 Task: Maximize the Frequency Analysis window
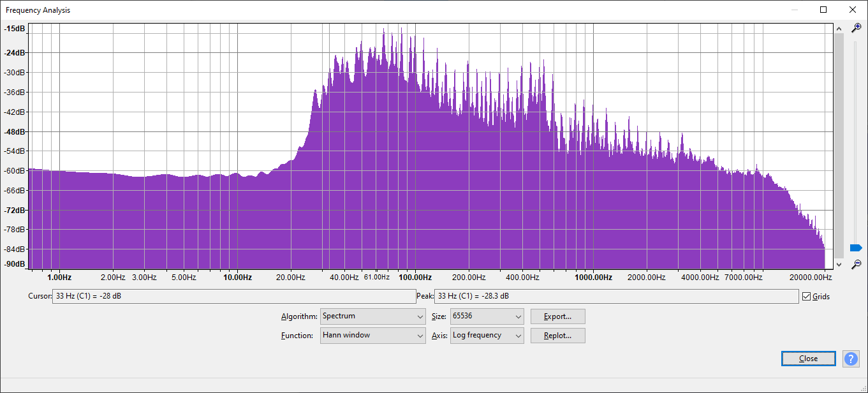823,10
